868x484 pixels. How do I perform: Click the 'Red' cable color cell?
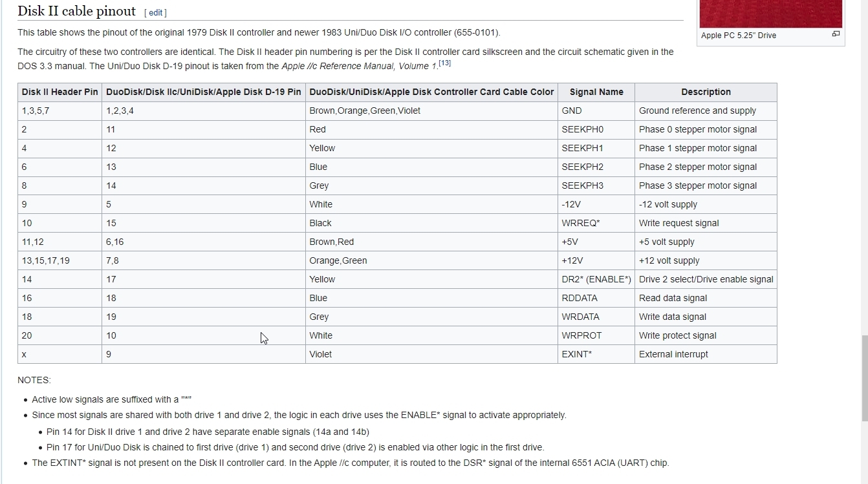[x=431, y=129]
